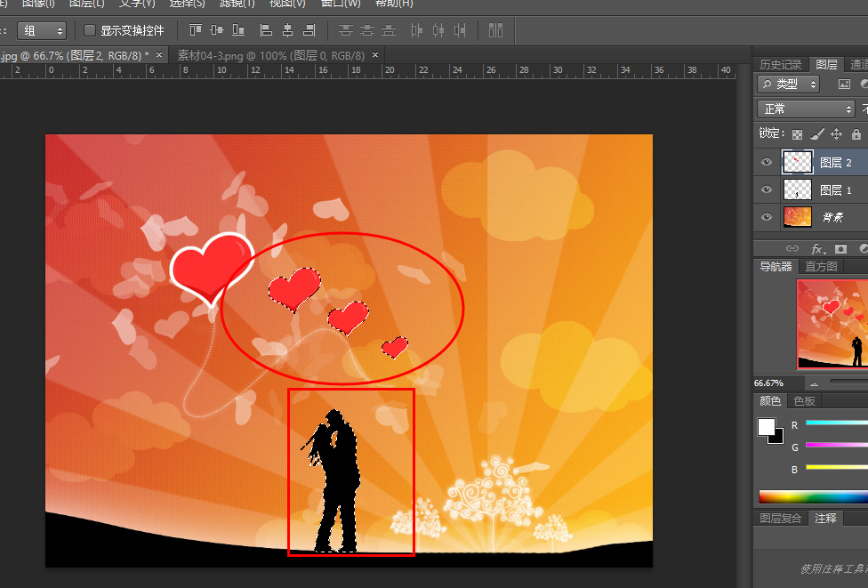Open the 滤镜(T) menu
The width and height of the screenshot is (868, 588).
pyautogui.click(x=237, y=4)
